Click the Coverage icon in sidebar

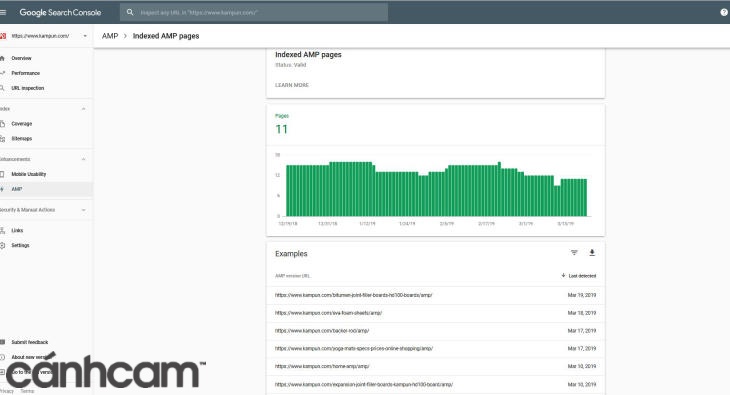click(2, 124)
